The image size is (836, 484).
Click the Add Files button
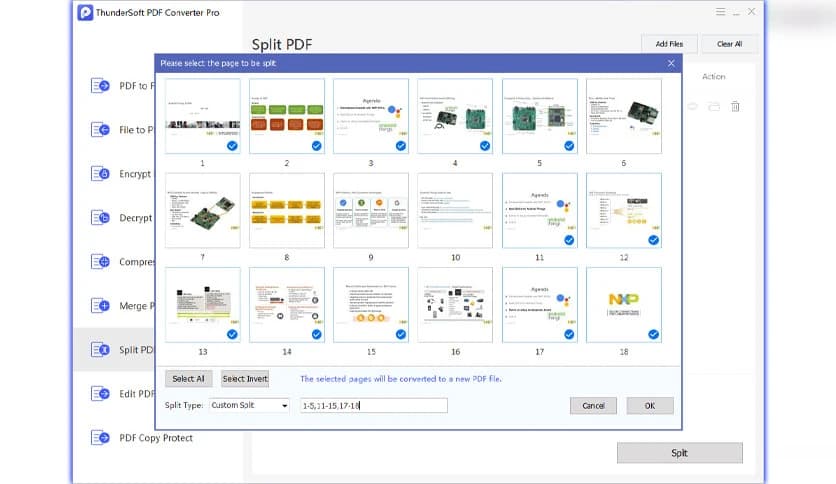(x=669, y=44)
